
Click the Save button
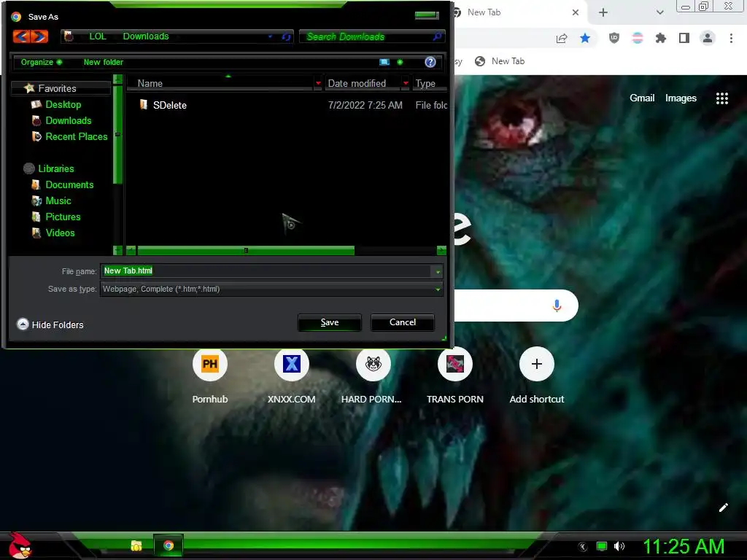pos(330,322)
